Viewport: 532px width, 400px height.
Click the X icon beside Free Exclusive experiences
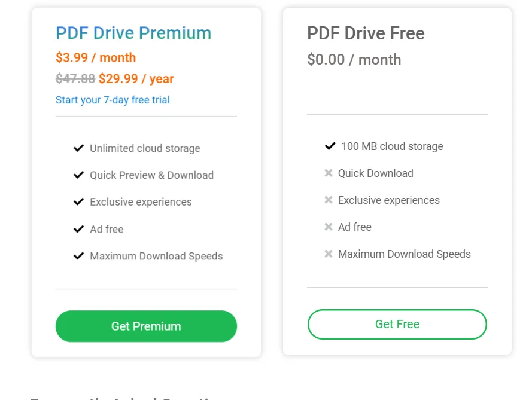click(x=329, y=200)
